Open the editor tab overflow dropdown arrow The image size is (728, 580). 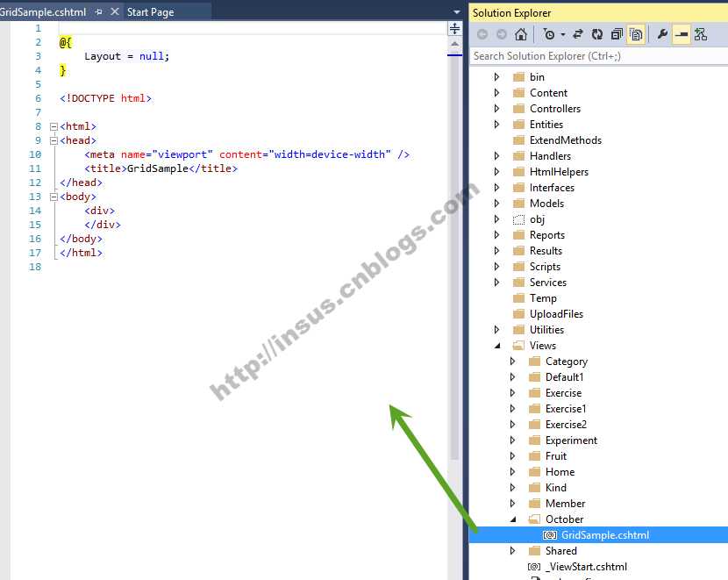click(x=456, y=12)
